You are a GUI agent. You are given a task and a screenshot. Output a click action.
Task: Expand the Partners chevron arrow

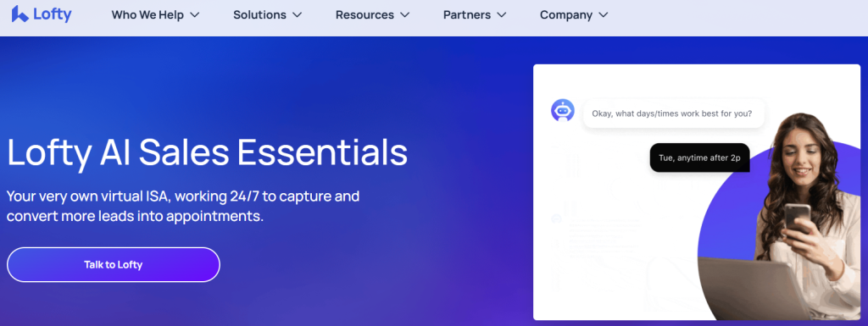click(x=502, y=15)
